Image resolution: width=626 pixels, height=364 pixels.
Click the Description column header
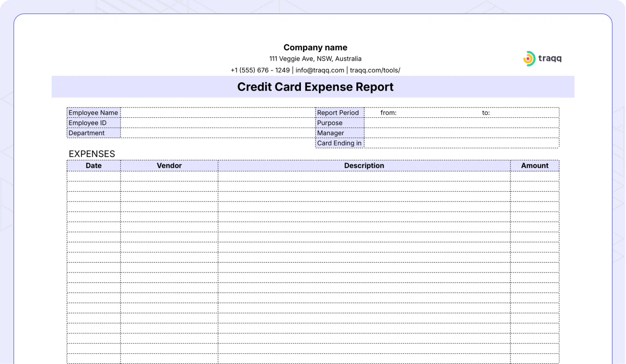[x=364, y=166]
